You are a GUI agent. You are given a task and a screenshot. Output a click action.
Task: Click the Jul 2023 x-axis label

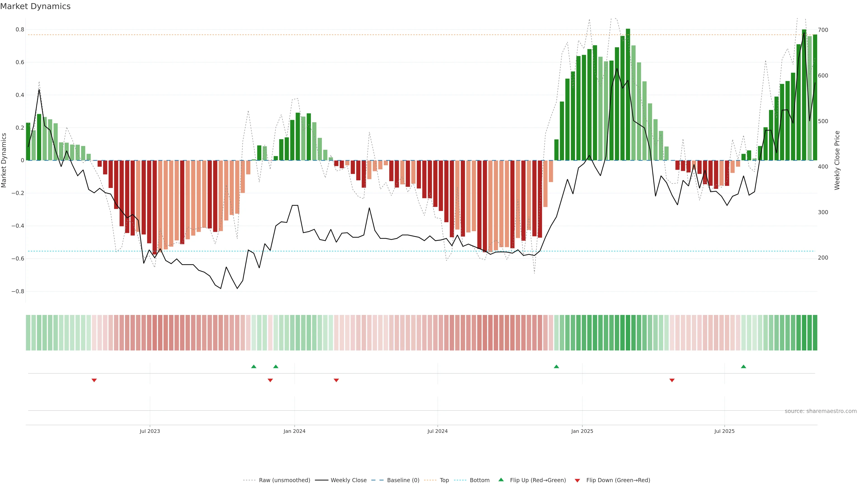[150, 431]
